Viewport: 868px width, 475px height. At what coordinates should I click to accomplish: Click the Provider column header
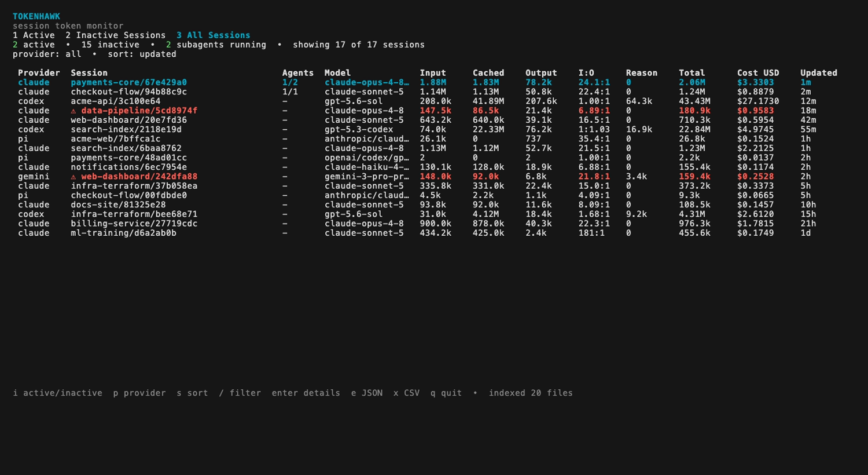coord(39,73)
